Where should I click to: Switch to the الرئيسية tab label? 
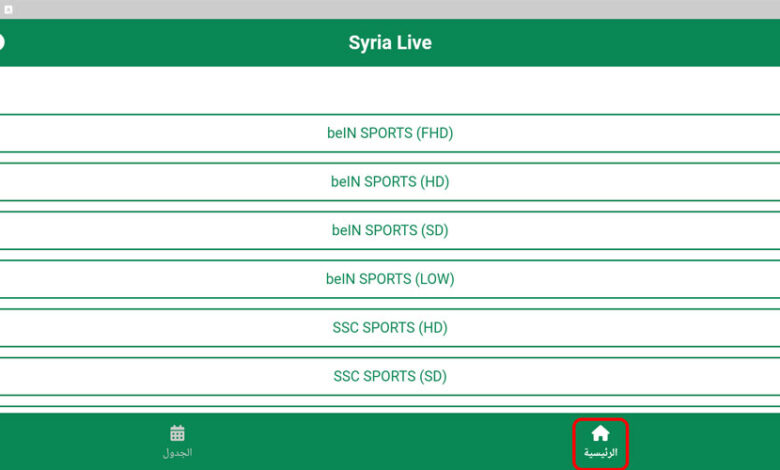600,453
